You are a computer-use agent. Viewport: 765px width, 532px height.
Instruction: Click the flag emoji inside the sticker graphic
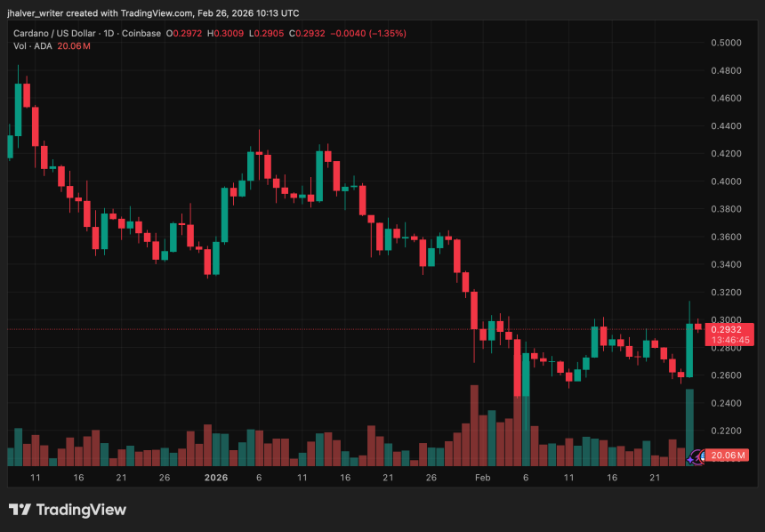coord(703,455)
